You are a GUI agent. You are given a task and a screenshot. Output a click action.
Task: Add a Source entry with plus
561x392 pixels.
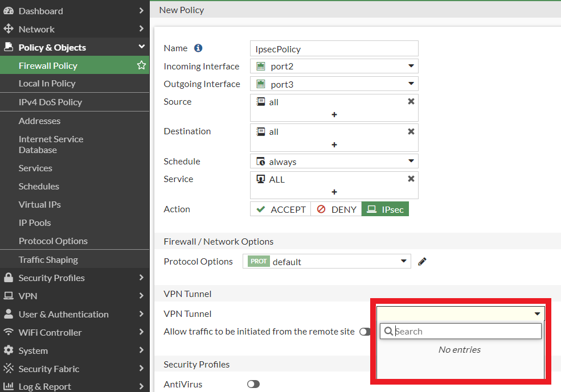(334, 114)
